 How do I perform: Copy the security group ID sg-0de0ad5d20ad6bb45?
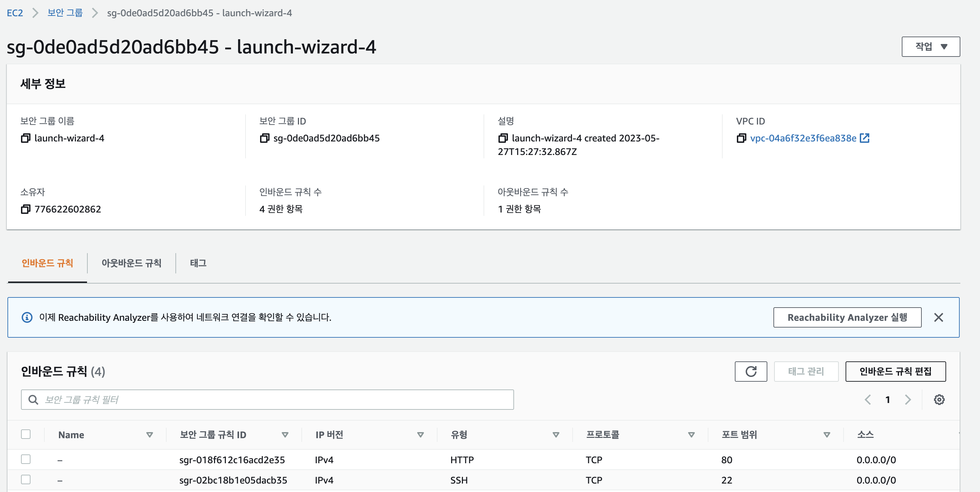264,138
